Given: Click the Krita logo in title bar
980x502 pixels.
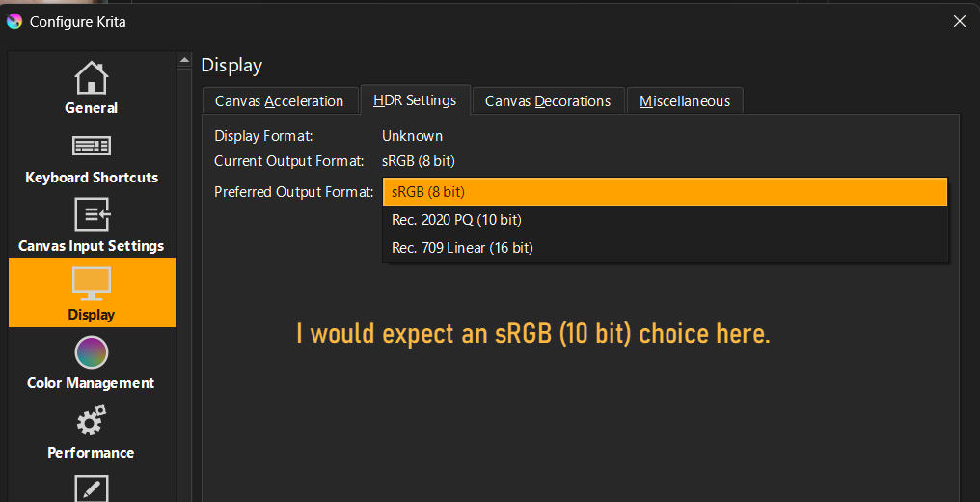Looking at the screenshot, I should click(14, 21).
